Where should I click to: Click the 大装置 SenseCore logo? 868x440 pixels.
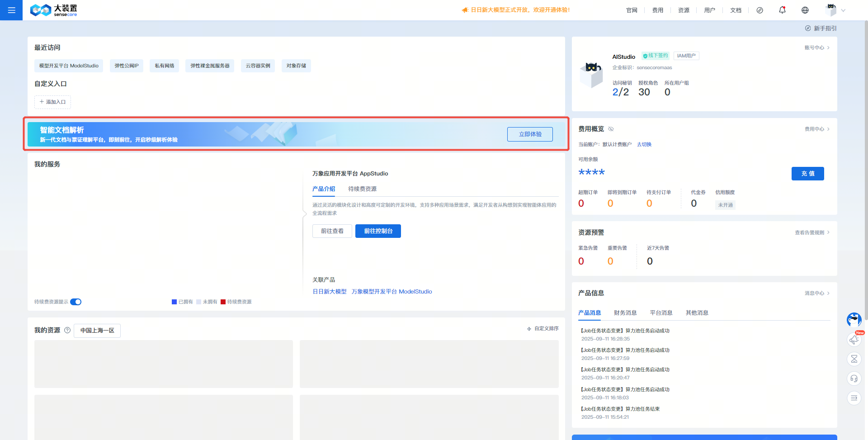coord(53,10)
